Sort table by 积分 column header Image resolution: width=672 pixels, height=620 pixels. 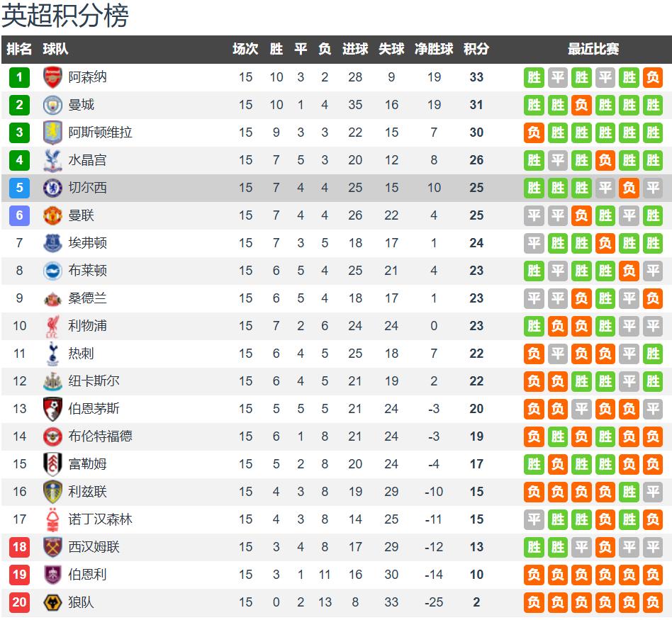click(x=476, y=50)
